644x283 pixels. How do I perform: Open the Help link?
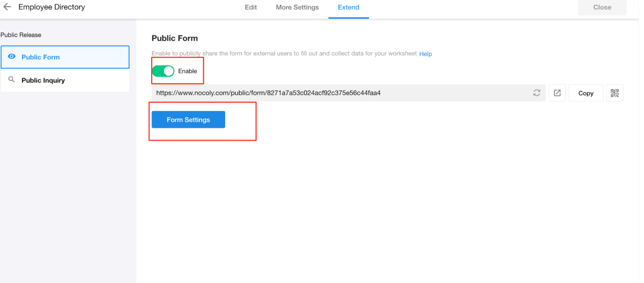[425, 54]
